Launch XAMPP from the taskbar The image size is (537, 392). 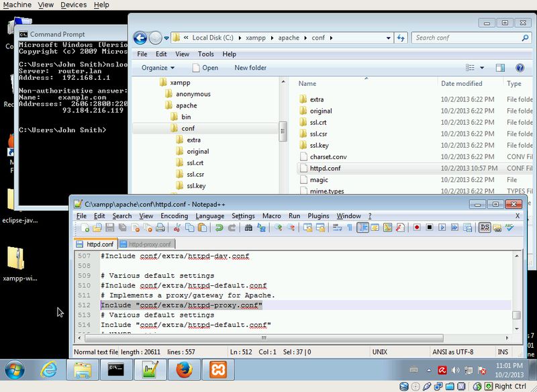pos(217,369)
